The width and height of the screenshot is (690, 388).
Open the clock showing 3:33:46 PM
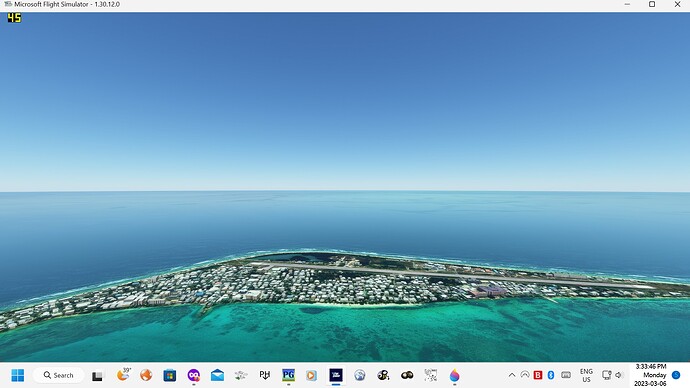(x=651, y=375)
